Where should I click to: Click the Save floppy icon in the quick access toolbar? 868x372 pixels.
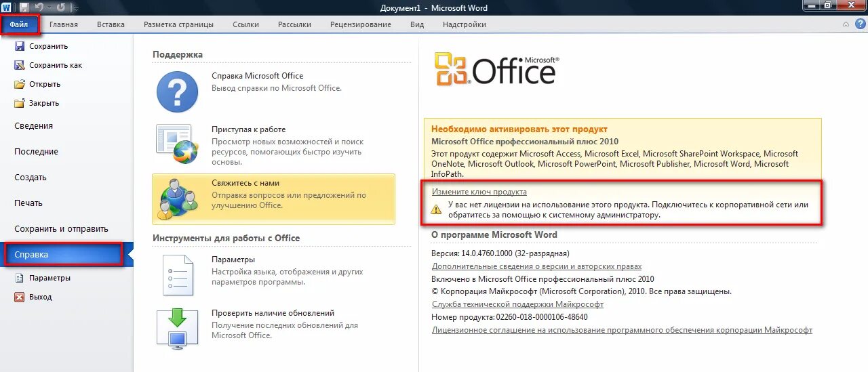24,7
